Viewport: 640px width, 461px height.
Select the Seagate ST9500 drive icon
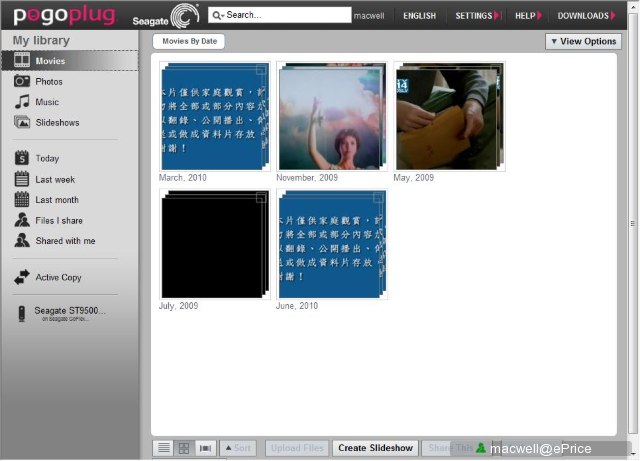coord(22,314)
